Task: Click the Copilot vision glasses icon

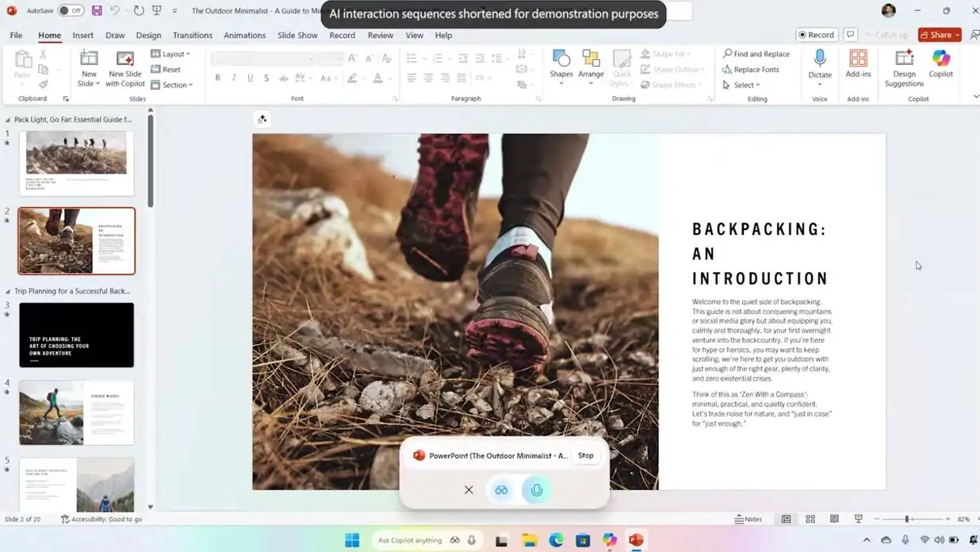Action: pos(501,490)
